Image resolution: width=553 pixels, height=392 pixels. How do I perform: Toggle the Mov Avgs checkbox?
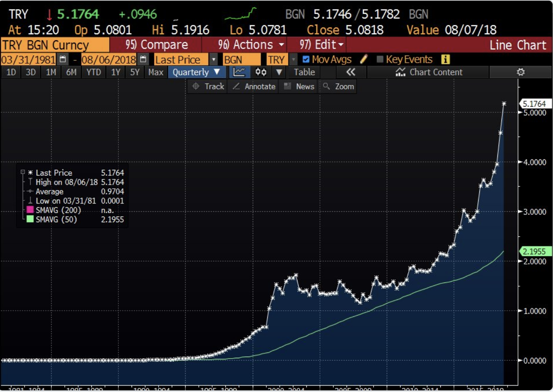pyautogui.click(x=306, y=59)
